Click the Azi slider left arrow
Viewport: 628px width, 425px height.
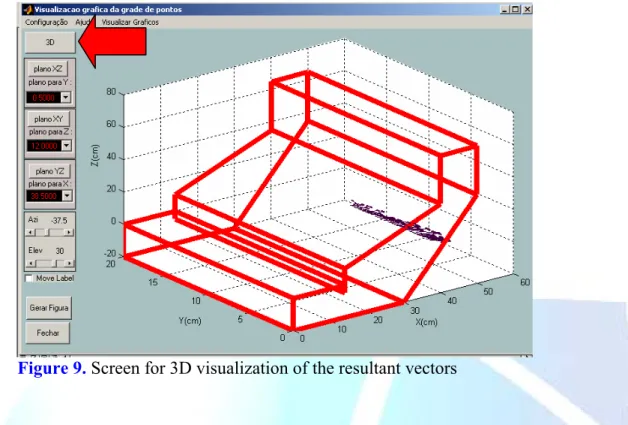pyautogui.click(x=29, y=232)
